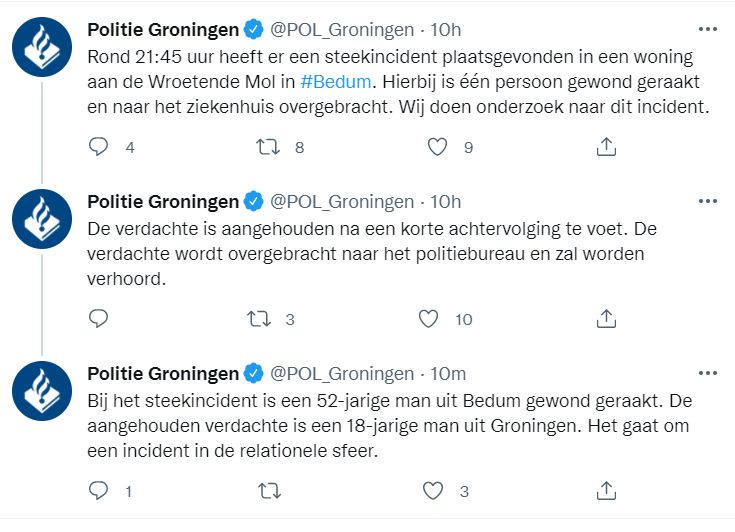Share the 'verdachte is aangehouden' tweet
Viewport: 735px width, 532px height.
pyautogui.click(x=606, y=319)
